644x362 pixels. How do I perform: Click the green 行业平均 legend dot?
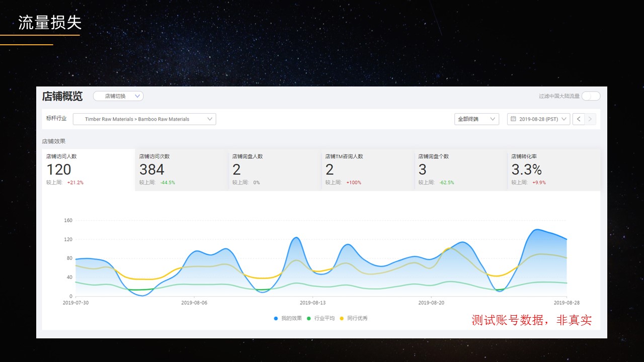pyautogui.click(x=309, y=319)
